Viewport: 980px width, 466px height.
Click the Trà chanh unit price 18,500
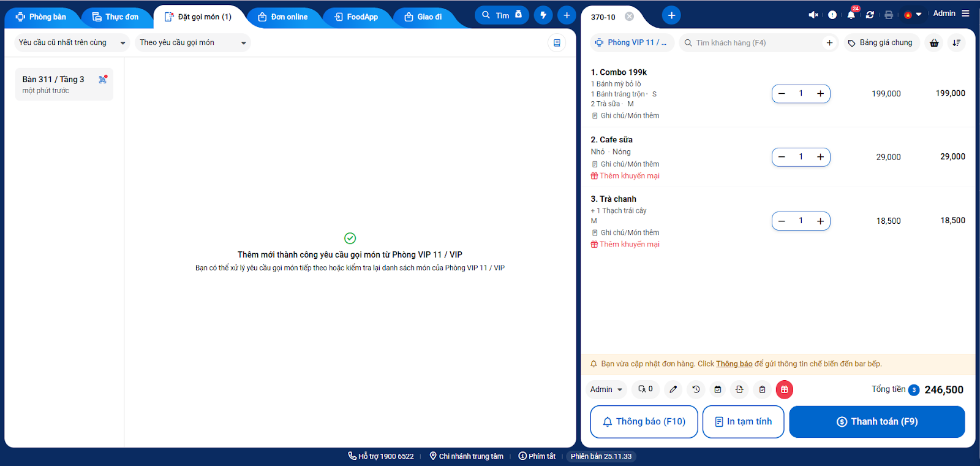(889, 221)
